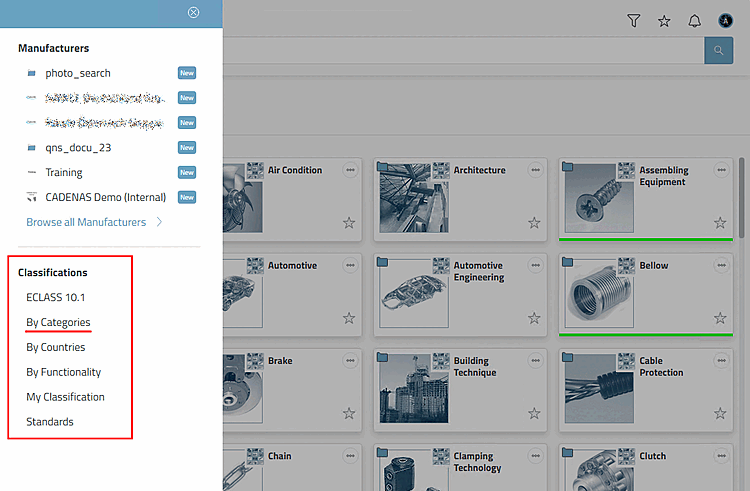Open qns_docu_23 manufacturer
This screenshot has width=750, height=491.
78,148
